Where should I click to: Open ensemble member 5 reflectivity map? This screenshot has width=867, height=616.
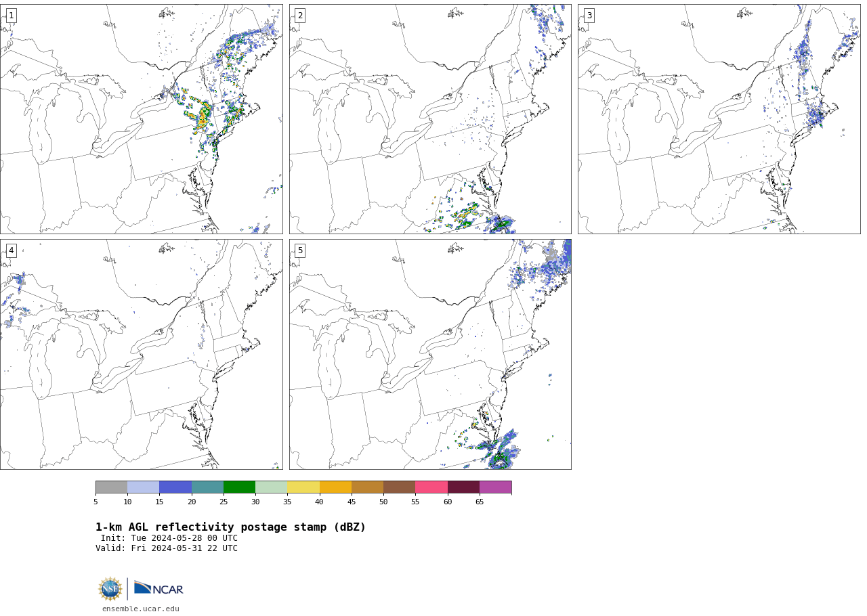tap(430, 354)
